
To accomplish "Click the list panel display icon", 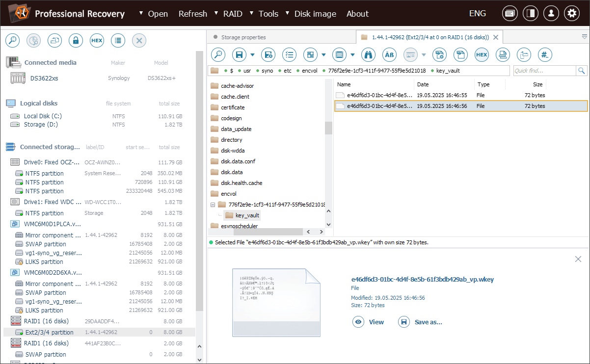I will [x=339, y=54].
